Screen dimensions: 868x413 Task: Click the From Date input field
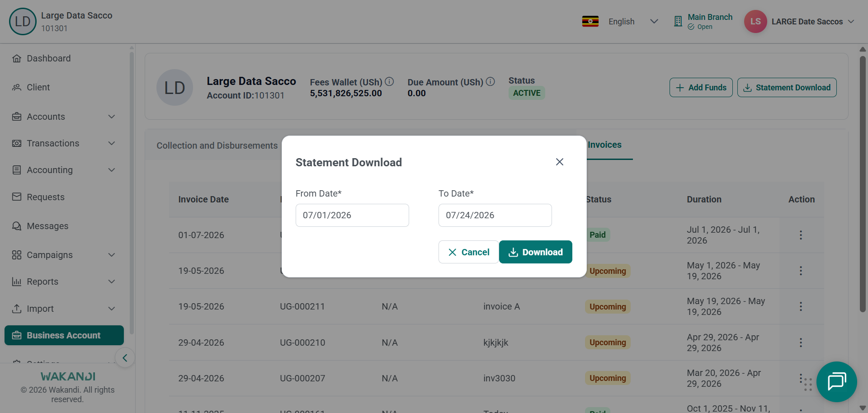[x=352, y=215]
